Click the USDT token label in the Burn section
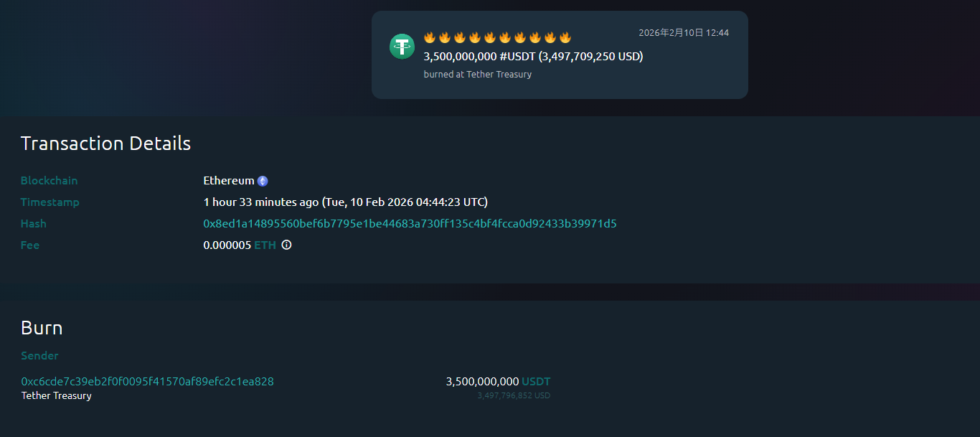This screenshot has width=980, height=437. [536, 382]
